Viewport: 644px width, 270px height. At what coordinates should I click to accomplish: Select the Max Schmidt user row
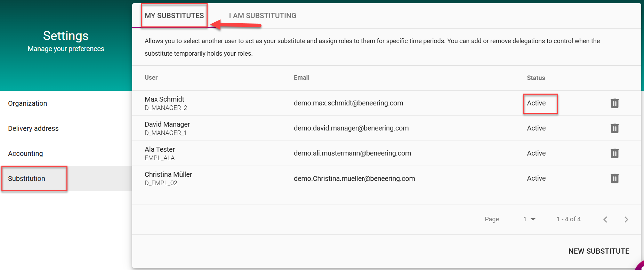coord(164,103)
